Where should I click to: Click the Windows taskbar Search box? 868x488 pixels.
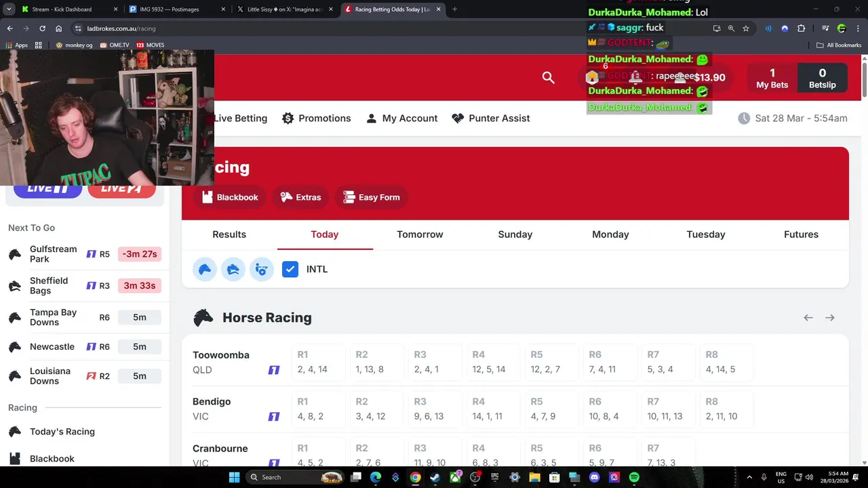(295, 477)
